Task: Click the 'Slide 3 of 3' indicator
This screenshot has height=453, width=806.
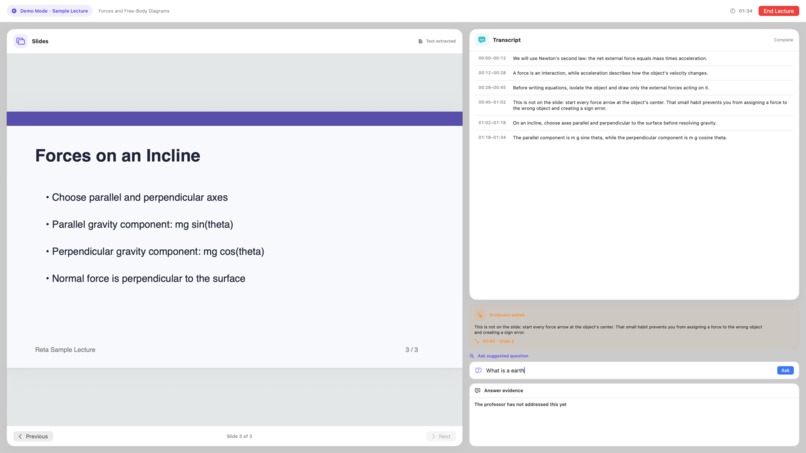Action: [x=239, y=436]
